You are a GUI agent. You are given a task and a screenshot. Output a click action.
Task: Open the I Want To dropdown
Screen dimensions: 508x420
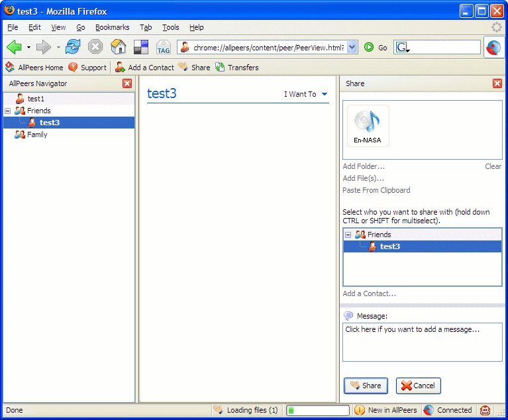pos(306,94)
